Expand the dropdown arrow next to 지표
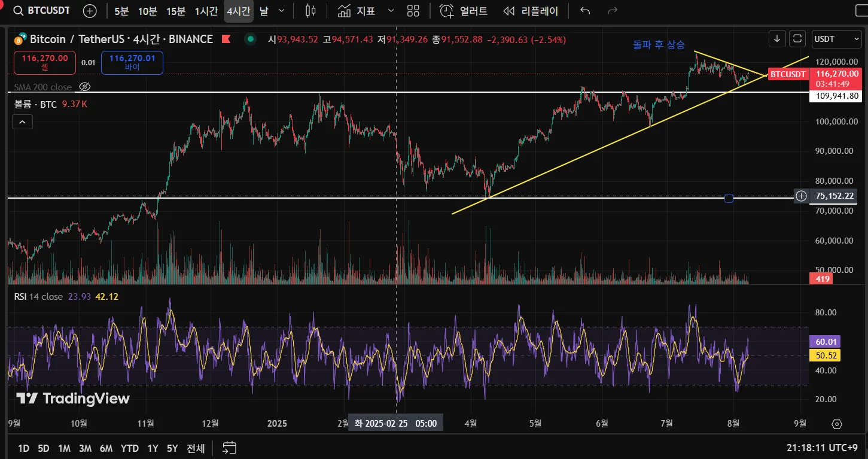Screen dimensions: 868x459 tap(391, 11)
